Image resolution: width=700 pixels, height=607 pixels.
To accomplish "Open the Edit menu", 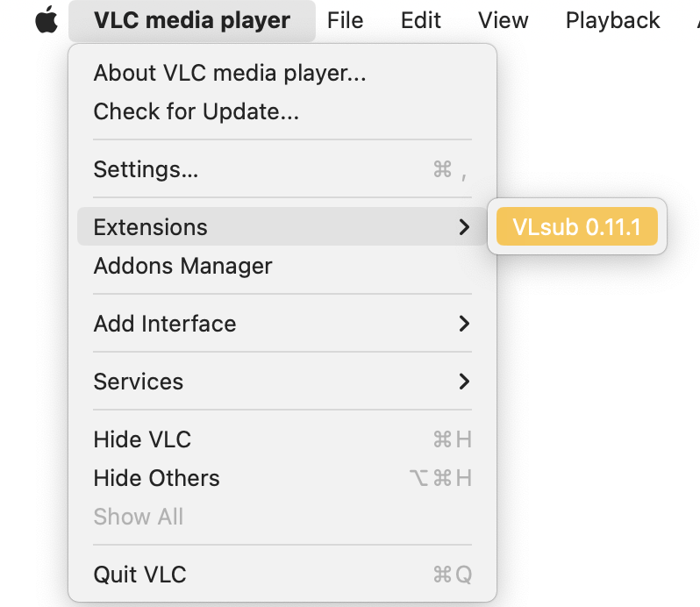I will coord(421,20).
